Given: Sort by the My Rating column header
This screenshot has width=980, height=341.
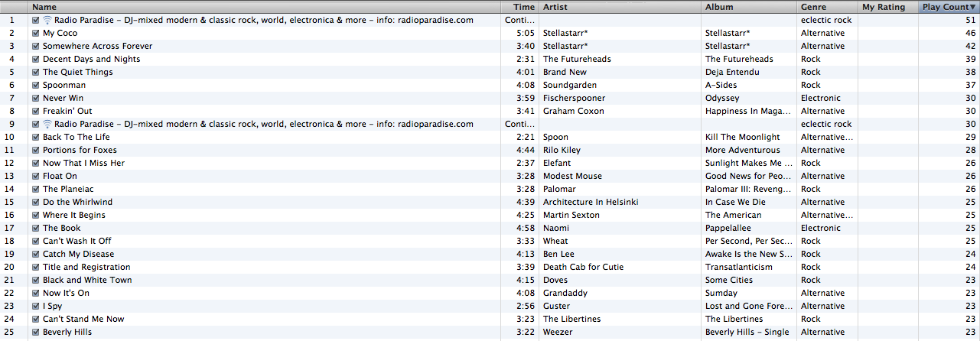Looking at the screenshot, I should point(887,7).
